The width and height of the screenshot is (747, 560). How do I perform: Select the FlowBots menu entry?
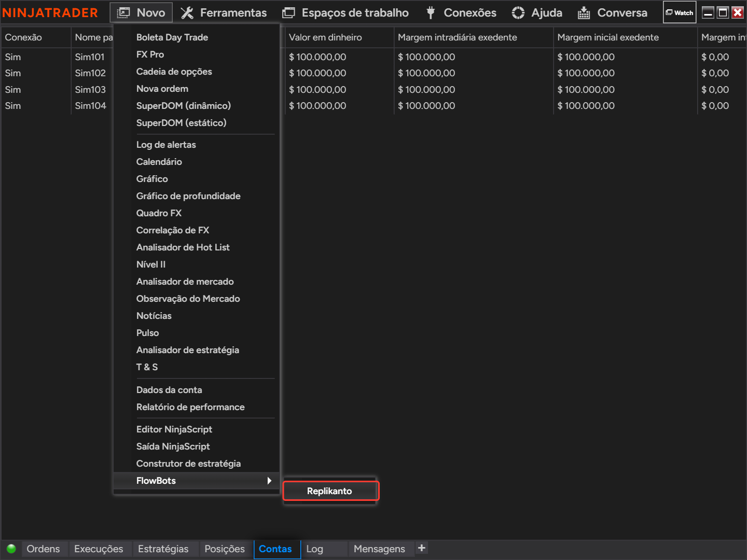tap(197, 481)
